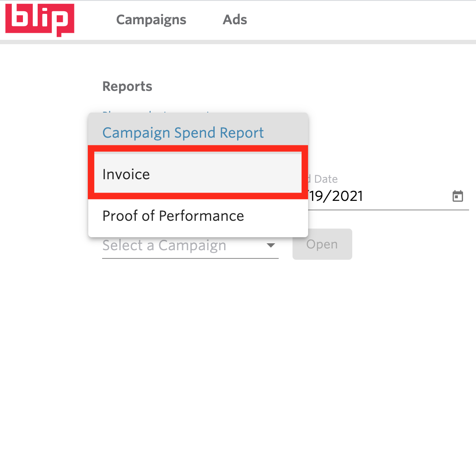Expand the Select a Campaign dropdown arrow
Viewport: 476px width, 458px height.
(x=270, y=245)
